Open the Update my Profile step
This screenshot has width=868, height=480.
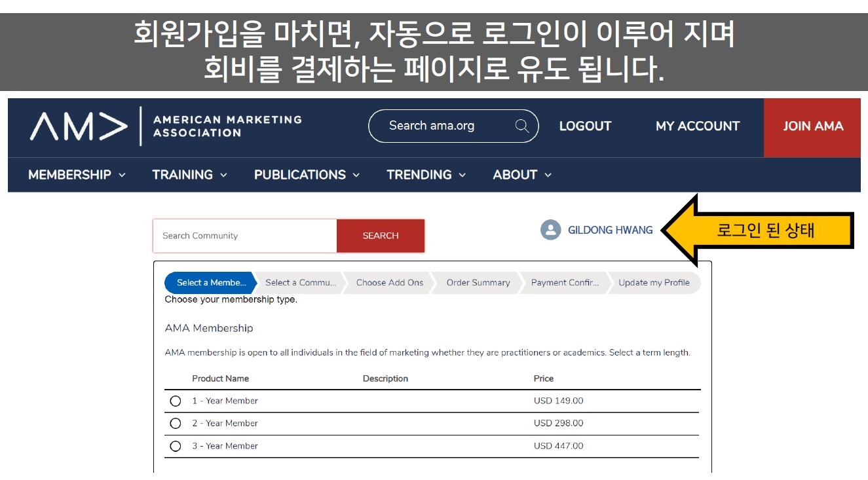(x=654, y=283)
